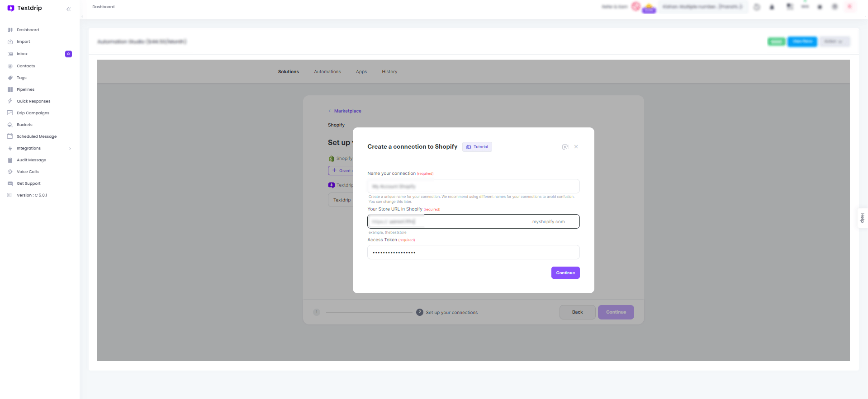868x399 pixels.
Task: Click the Pipelines columns icon
Action: pyautogui.click(x=10, y=89)
